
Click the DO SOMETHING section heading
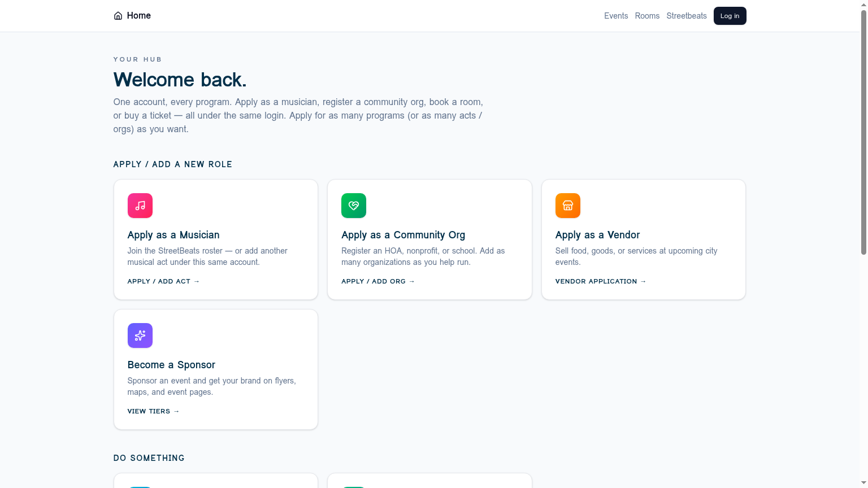[x=149, y=458]
